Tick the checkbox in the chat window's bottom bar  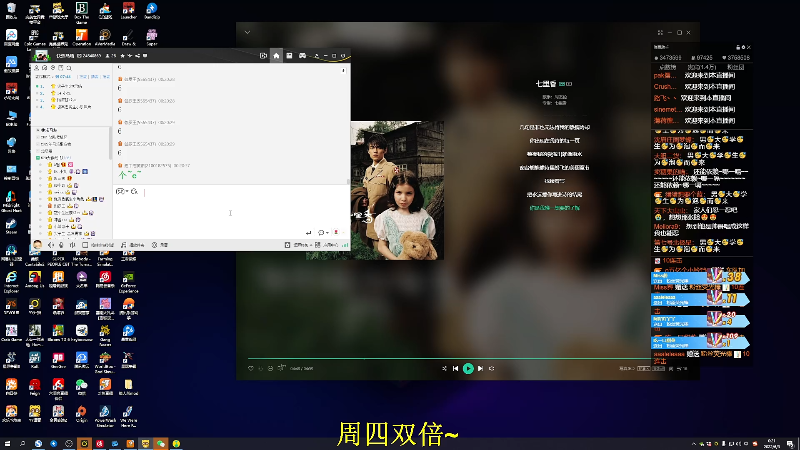click(85, 245)
